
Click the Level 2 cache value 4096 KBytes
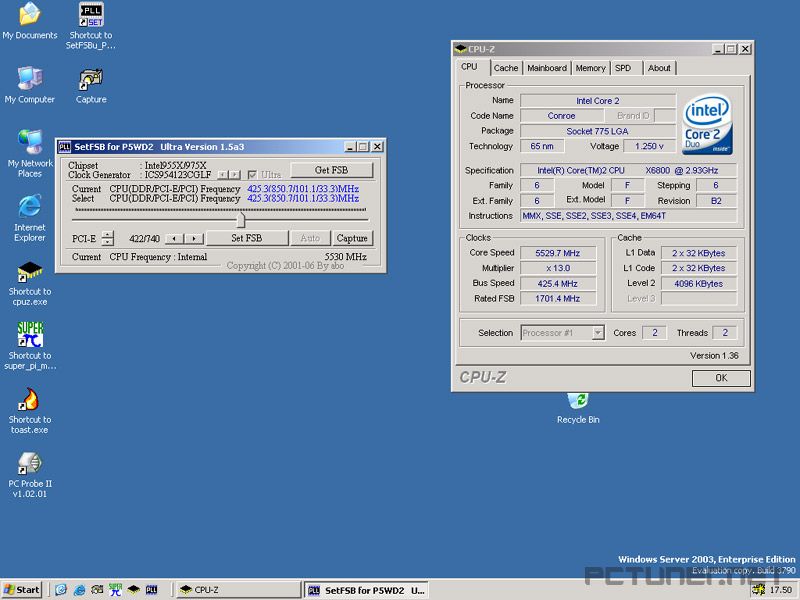(698, 284)
